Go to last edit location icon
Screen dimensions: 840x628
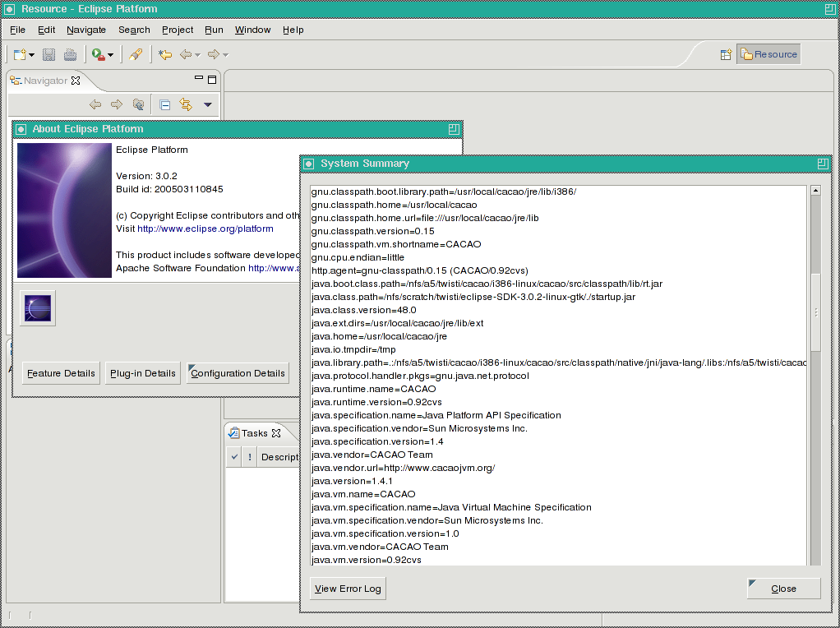[165, 54]
